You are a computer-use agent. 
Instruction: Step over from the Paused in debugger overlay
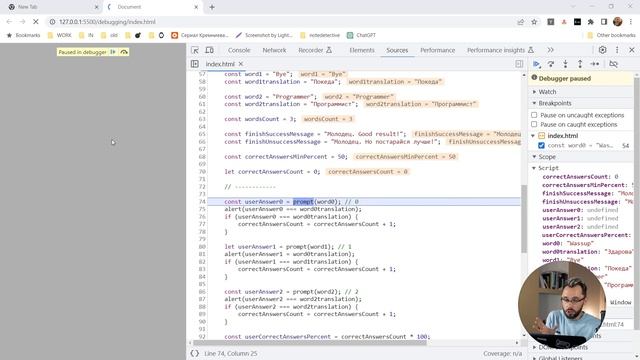pos(124,52)
